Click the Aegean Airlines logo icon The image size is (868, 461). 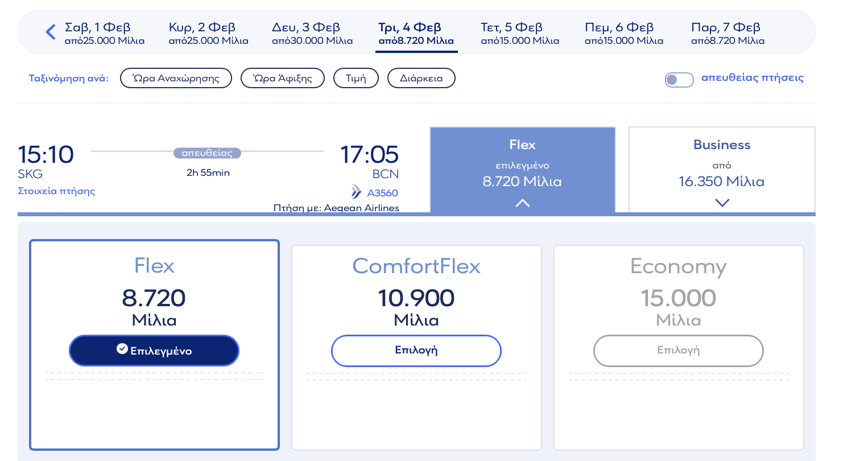tap(357, 192)
